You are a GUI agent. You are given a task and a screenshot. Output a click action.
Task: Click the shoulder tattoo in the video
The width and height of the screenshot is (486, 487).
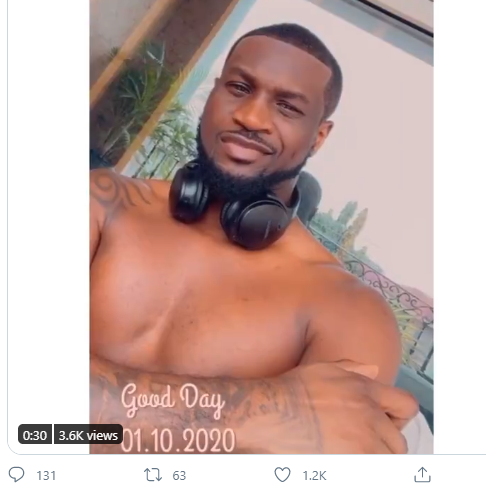pyautogui.click(x=117, y=190)
